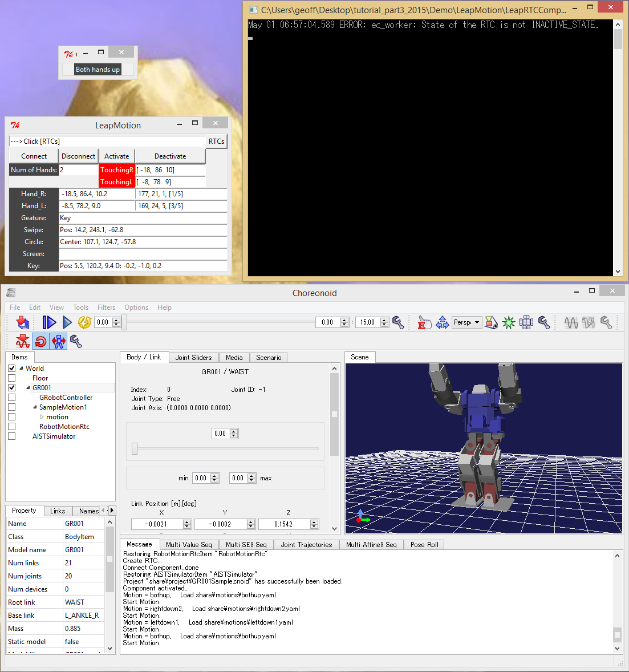Toggle the blue robot with red arrows icon
629x672 pixels.
click(x=59, y=342)
